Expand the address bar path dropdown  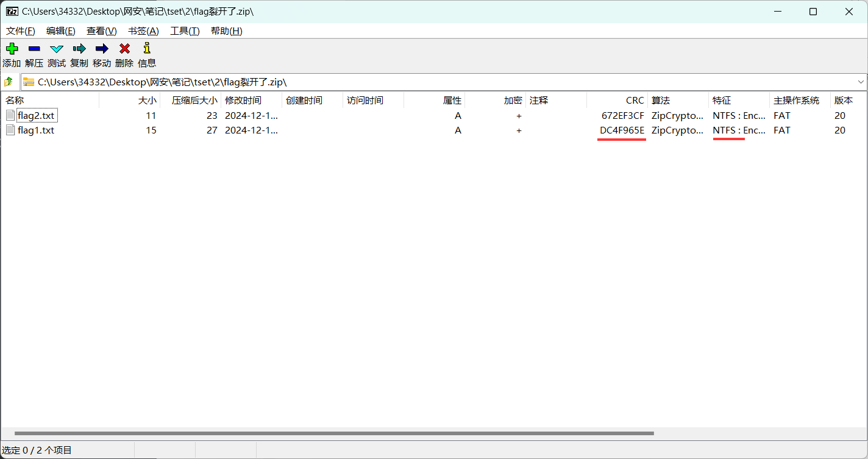tap(861, 82)
